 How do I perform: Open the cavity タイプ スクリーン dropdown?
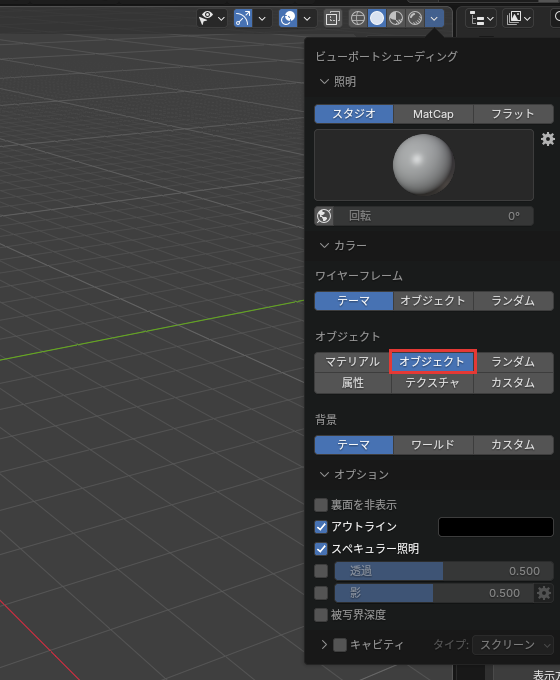click(513, 645)
